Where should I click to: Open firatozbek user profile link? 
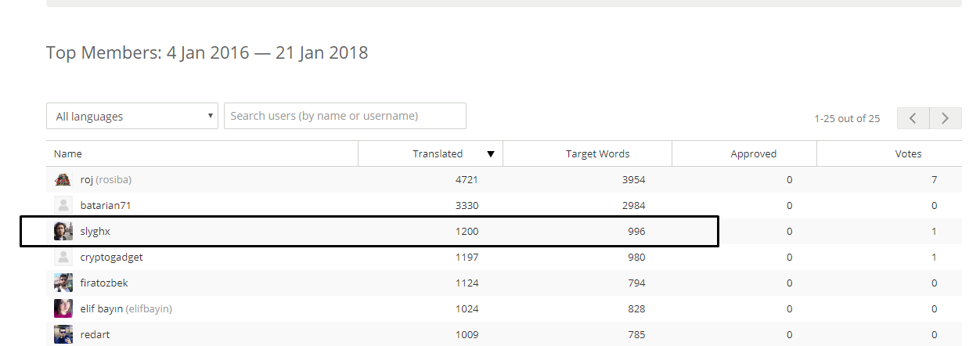point(104,283)
